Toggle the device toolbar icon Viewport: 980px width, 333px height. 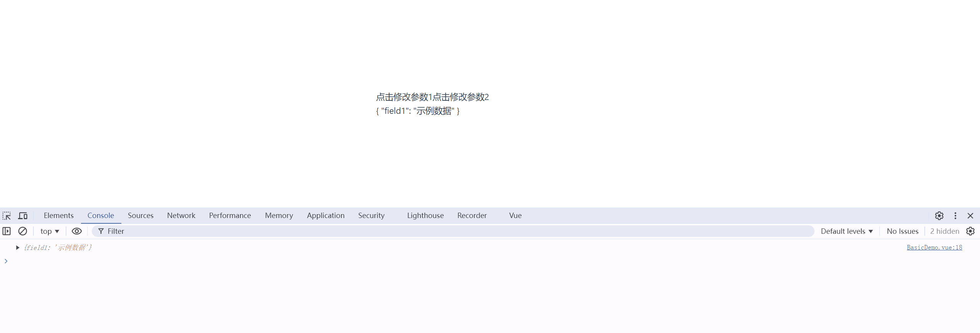tap(23, 216)
